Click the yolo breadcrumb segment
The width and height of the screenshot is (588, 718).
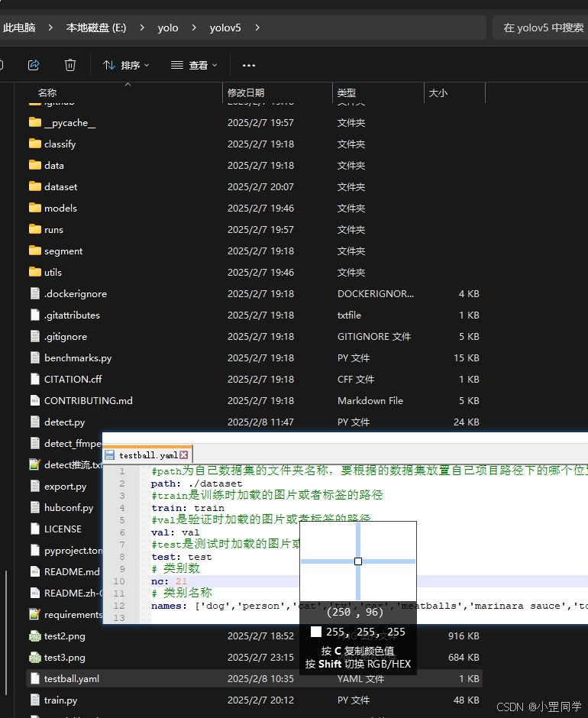pyautogui.click(x=167, y=28)
